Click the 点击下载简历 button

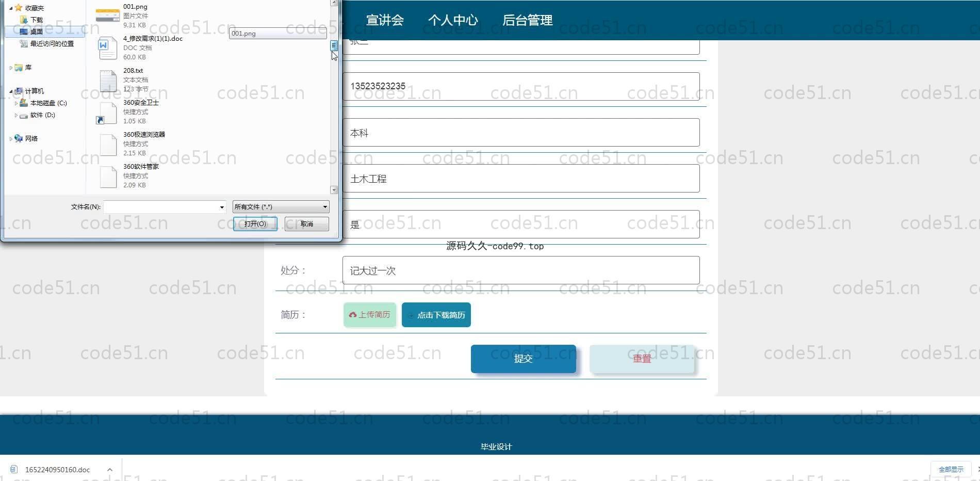[x=436, y=315]
